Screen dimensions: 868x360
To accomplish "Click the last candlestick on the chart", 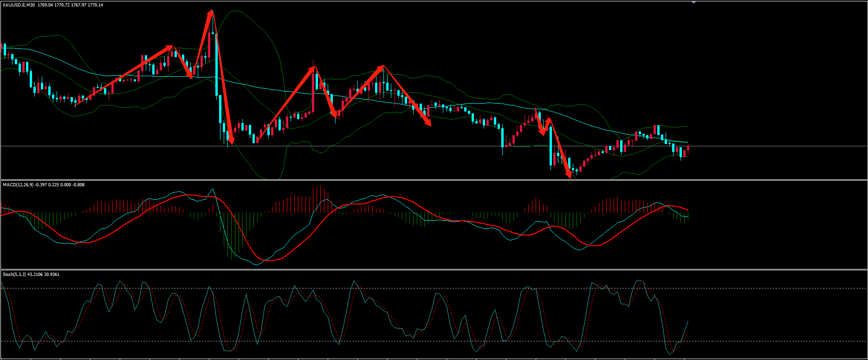I will (688, 149).
